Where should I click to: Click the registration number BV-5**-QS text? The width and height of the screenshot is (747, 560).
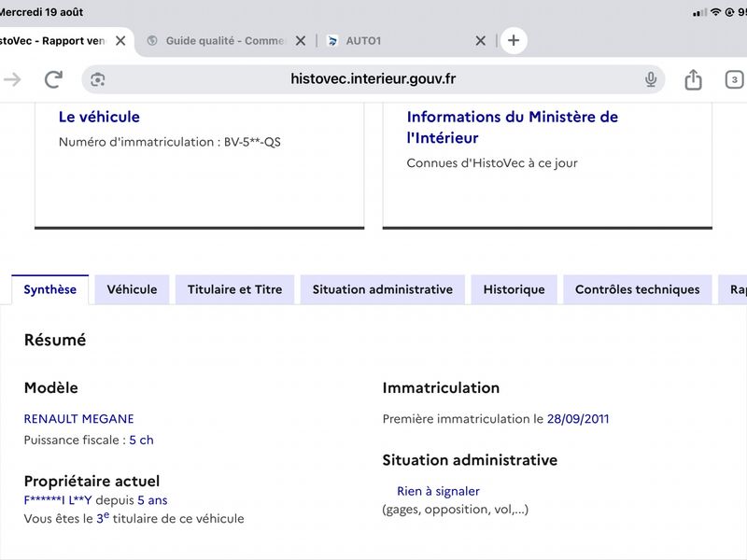pyautogui.click(x=252, y=142)
